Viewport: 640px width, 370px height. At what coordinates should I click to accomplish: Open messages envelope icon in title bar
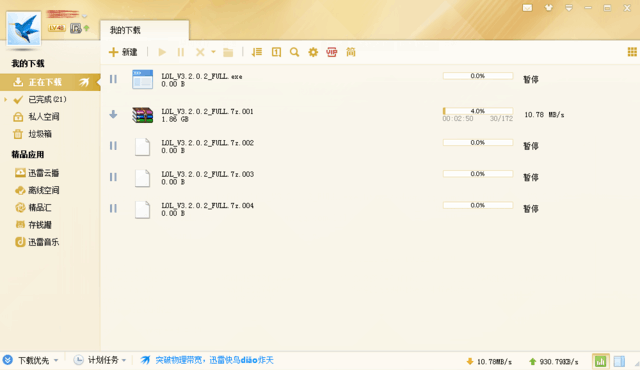click(x=527, y=8)
